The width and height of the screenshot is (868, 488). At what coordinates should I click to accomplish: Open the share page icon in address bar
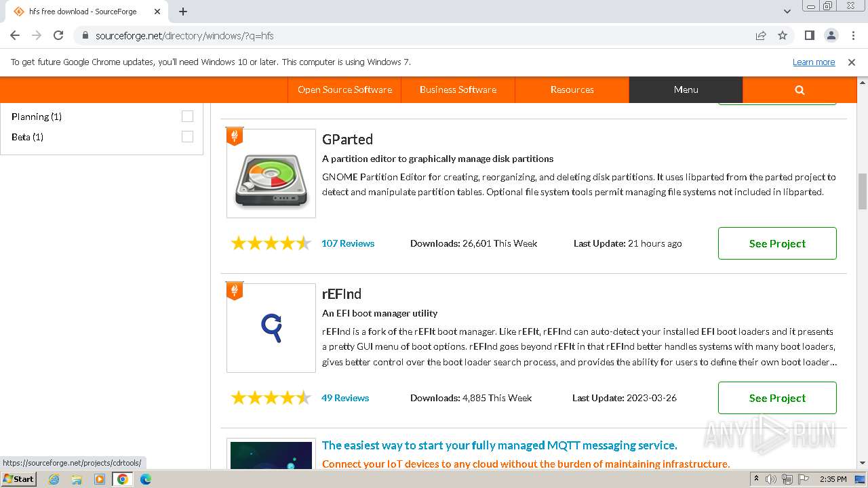pos(761,35)
